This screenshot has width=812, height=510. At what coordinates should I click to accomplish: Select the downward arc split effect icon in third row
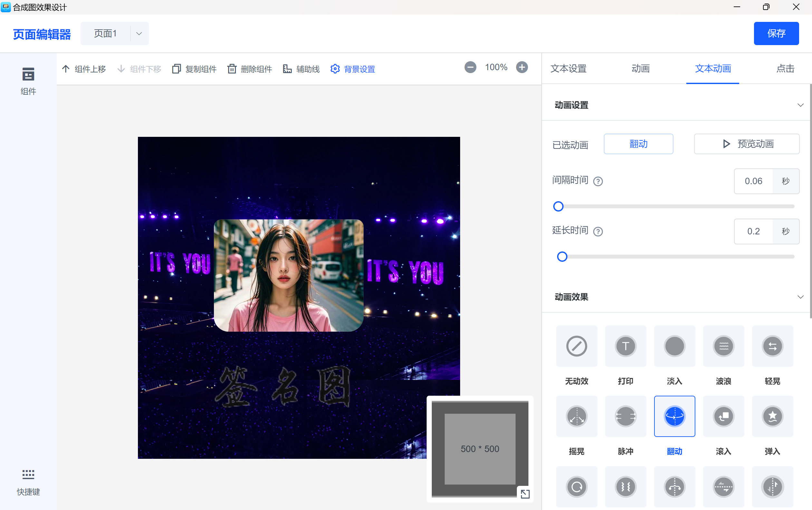coord(674,487)
